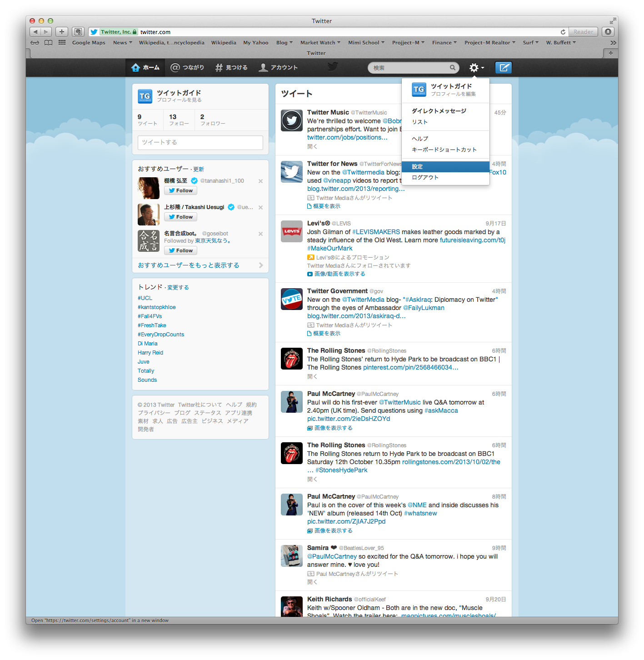Open the reading list glasses icon
The width and height of the screenshot is (644, 660).
pyautogui.click(x=35, y=43)
